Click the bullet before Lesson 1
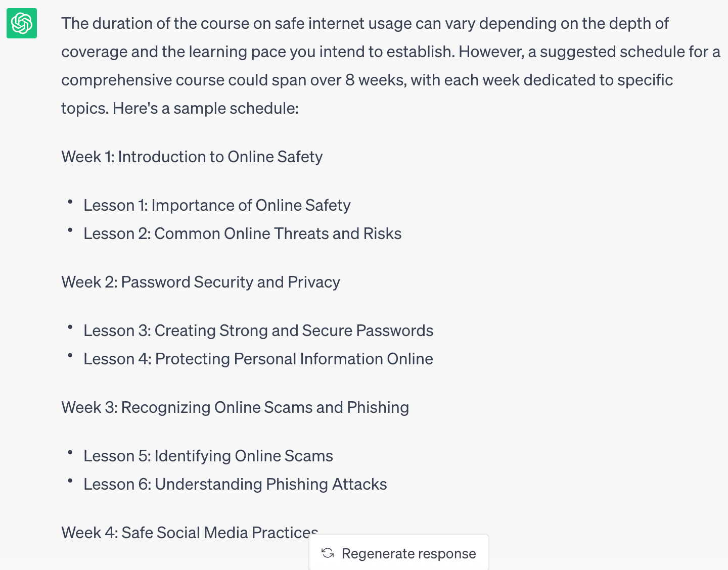The height and width of the screenshot is (570, 728). (x=70, y=202)
